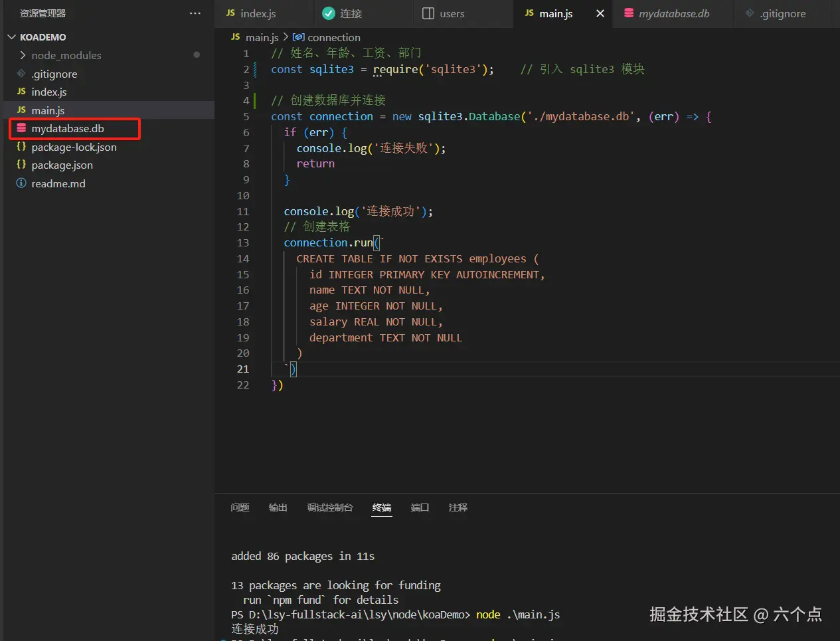Switch to the index.js editor tab
This screenshot has width=840, height=641.
point(258,13)
